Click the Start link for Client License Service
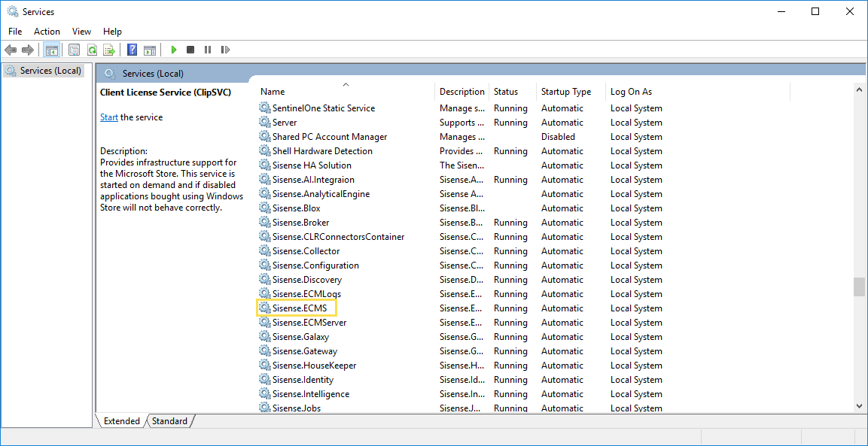 109,117
